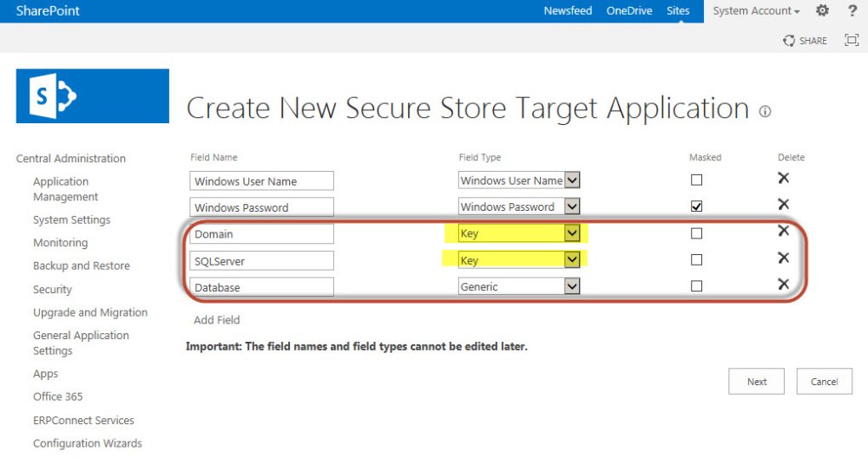Click the Windows Password field name input
The height and width of the screenshot is (465, 868).
point(261,207)
